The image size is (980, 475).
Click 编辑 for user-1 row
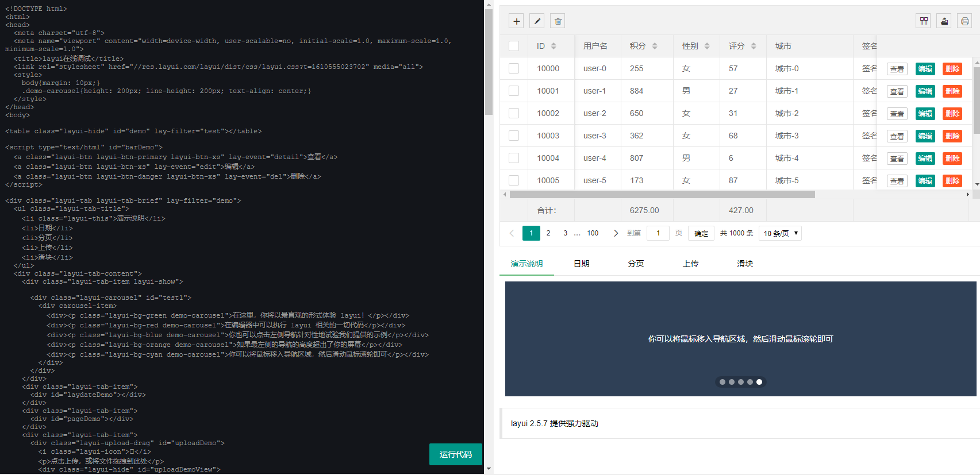[925, 91]
